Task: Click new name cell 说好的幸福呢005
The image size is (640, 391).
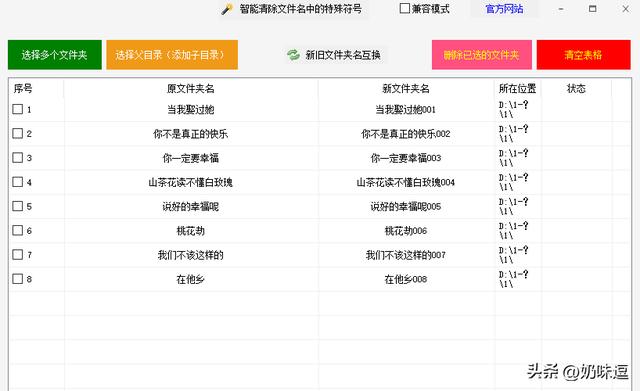Action: point(406,207)
